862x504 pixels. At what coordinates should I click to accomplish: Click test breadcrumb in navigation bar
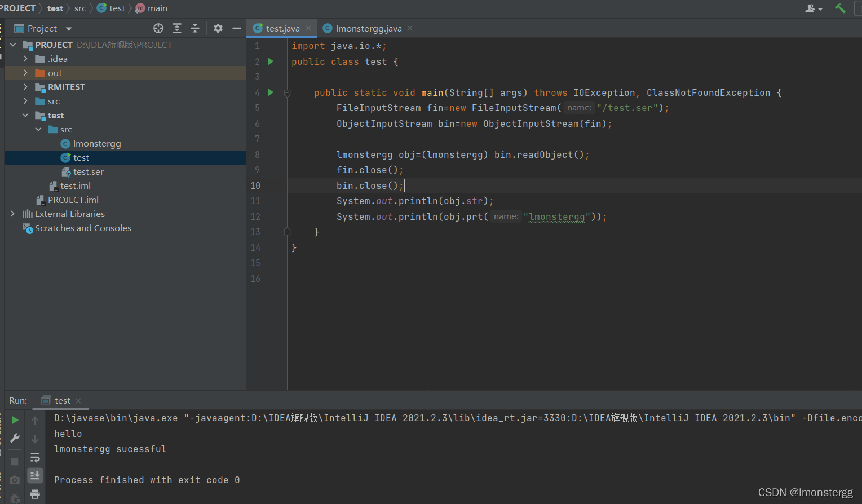coord(55,8)
